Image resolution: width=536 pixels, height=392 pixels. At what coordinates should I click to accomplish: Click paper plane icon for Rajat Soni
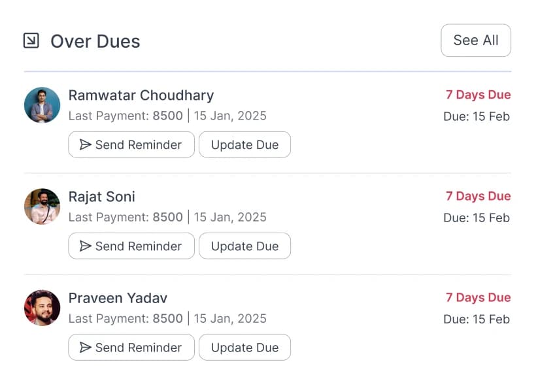(85, 246)
